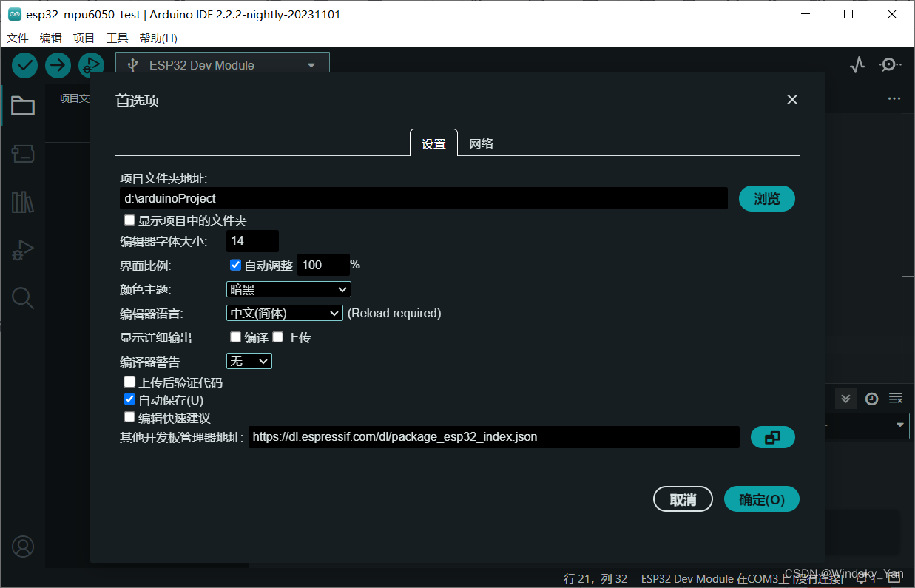
Task: Click the sketchbook location path field
Action: (424, 198)
